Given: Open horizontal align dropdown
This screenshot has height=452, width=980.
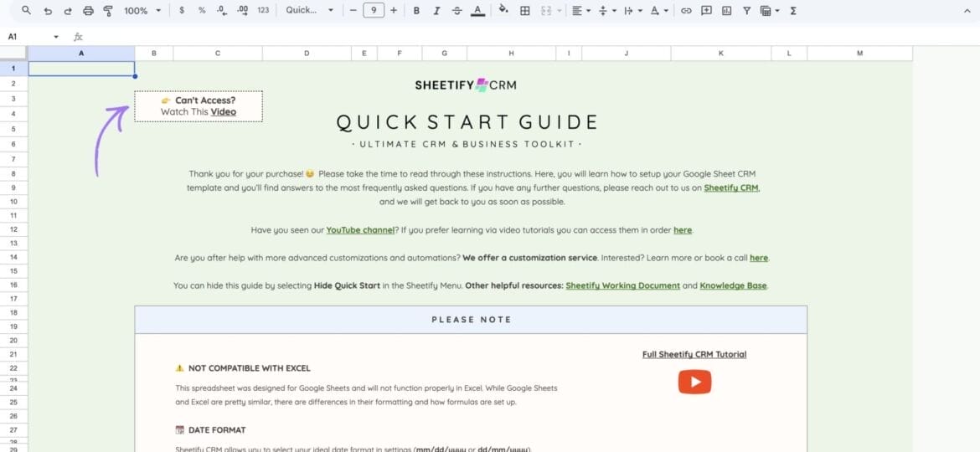Looking at the screenshot, I should pyautogui.click(x=581, y=11).
